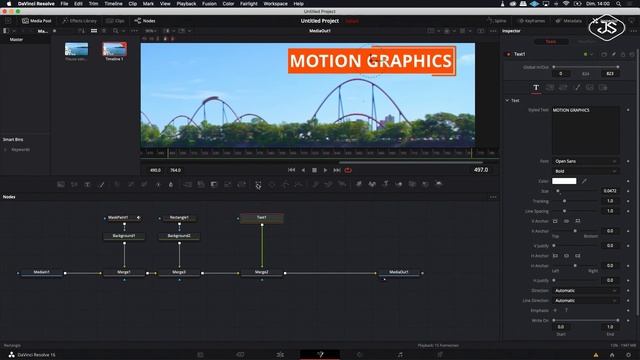Open the Fairlight menu
640x360 pixels.
248,4
